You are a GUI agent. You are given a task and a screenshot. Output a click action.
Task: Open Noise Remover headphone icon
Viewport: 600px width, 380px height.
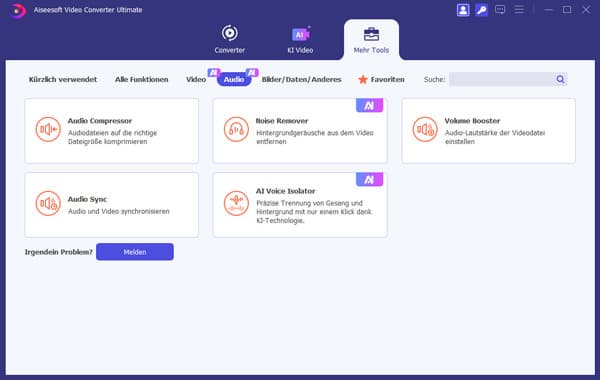[236, 129]
